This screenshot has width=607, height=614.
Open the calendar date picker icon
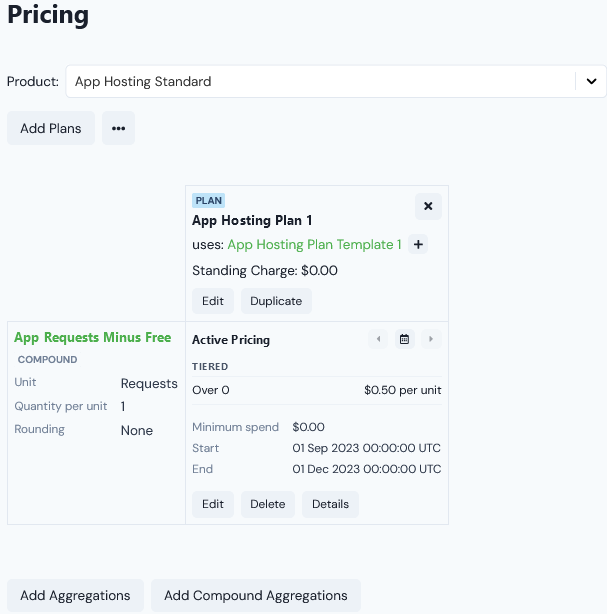click(x=404, y=340)
